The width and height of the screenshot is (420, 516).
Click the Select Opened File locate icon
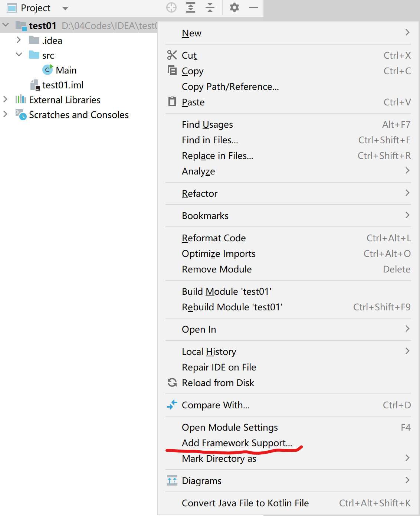pos(171,7)
